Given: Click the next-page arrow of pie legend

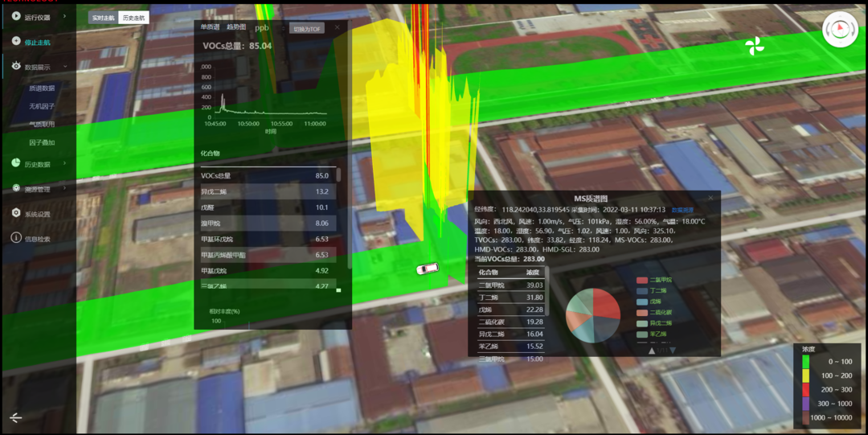Looking at the screenshot, I should 673,350.
